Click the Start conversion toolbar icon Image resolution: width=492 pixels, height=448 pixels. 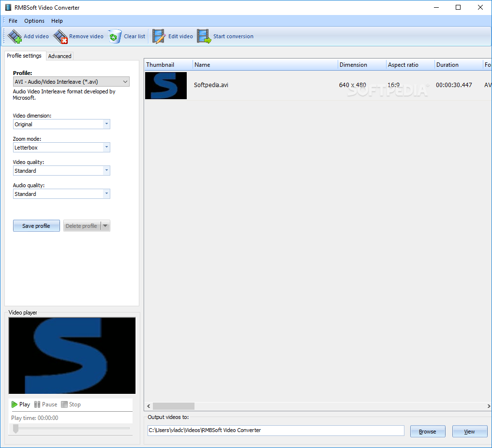coord(204,36)
